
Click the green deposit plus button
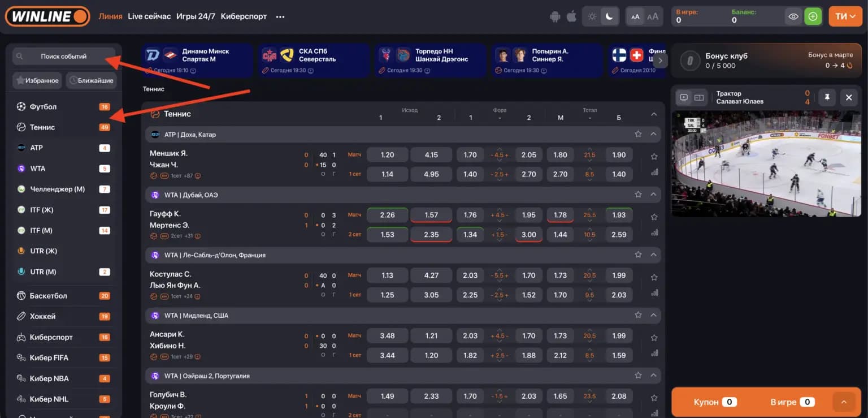813,16
